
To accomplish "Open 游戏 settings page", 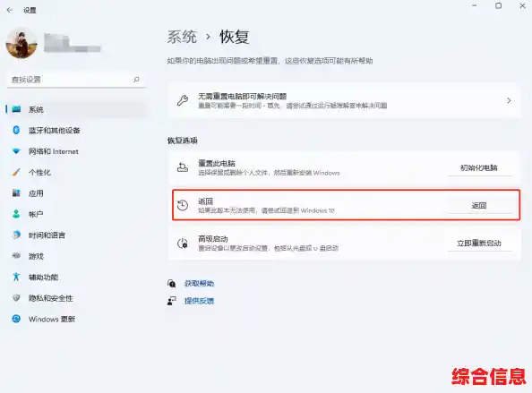I will tap(75, 256).
